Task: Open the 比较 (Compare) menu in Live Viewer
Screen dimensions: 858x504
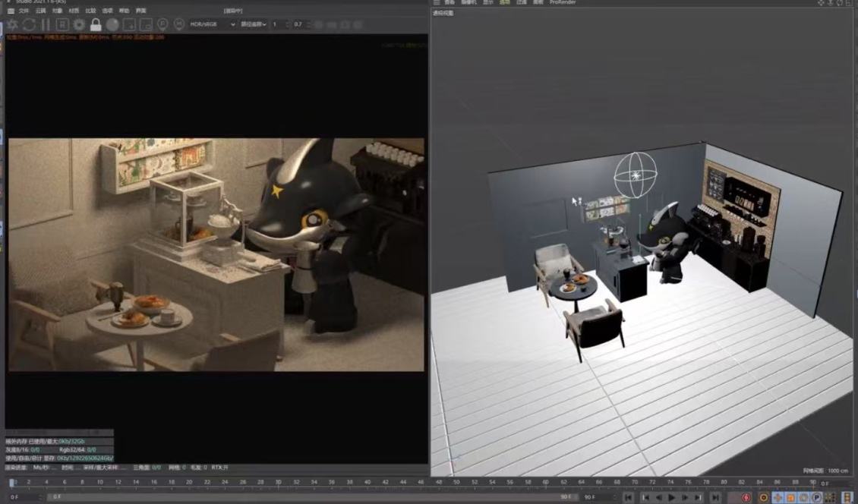Action: click(91, 11)
